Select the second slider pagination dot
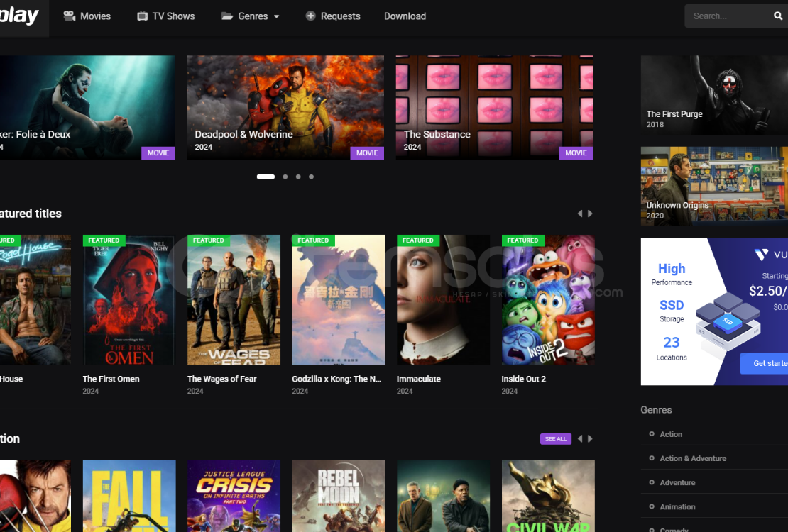The height and width of the screenshot is (532, 788). point(285,177)
